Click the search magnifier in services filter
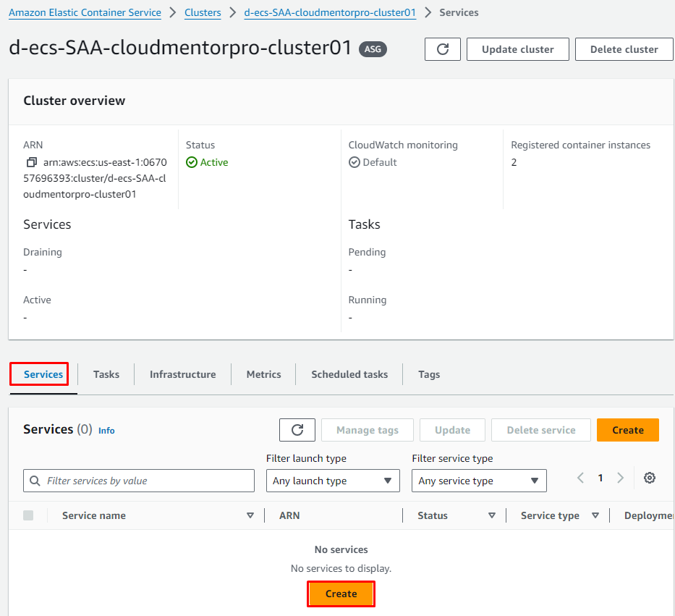The height and width of the screenshot is (616, 675). coord(35,481)
